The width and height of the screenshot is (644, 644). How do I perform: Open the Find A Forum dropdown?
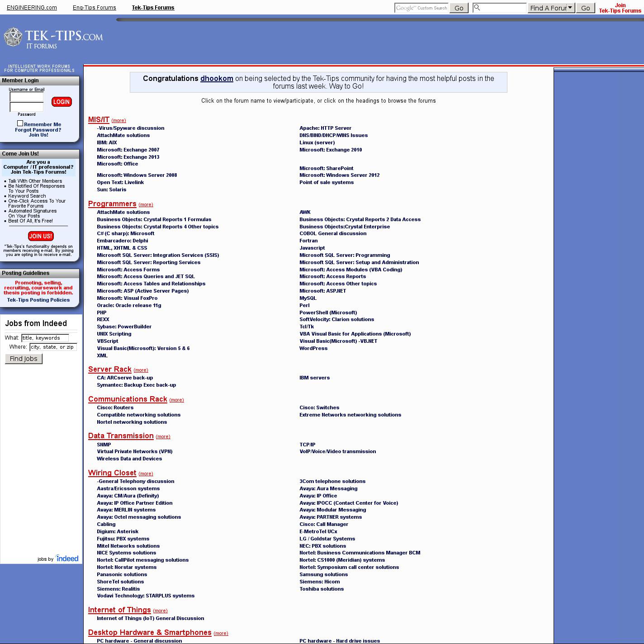click(551, 8)
